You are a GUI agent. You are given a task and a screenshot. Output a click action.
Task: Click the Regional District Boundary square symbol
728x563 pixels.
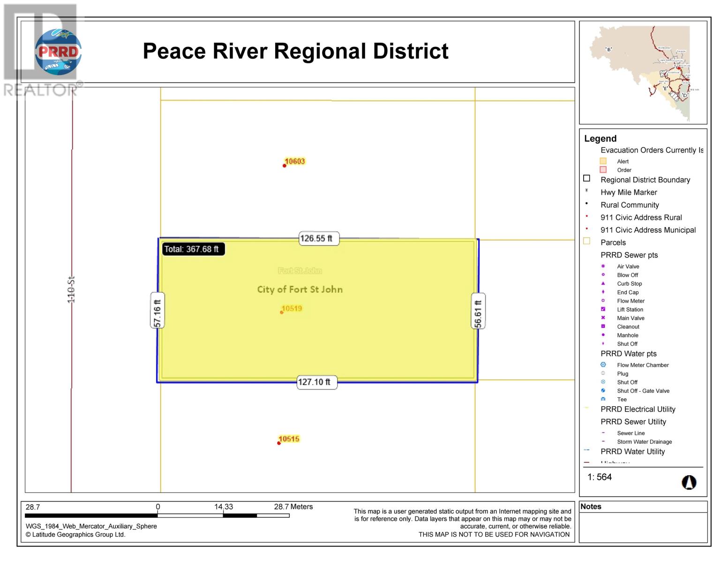click(x=586, y=178)
